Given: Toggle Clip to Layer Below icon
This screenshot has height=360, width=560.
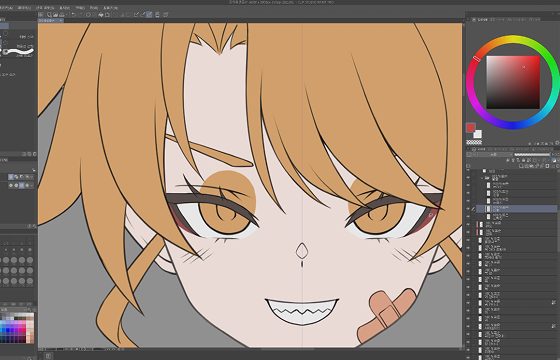Looking at the screenshot, I should coord(508,160).
